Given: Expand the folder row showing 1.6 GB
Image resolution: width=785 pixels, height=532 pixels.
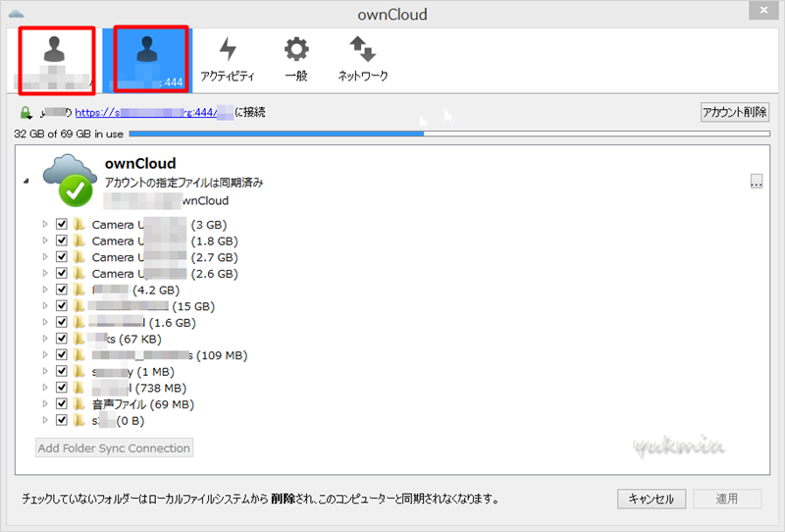Looking at the screenshot, I should click(x=44, y=322).
